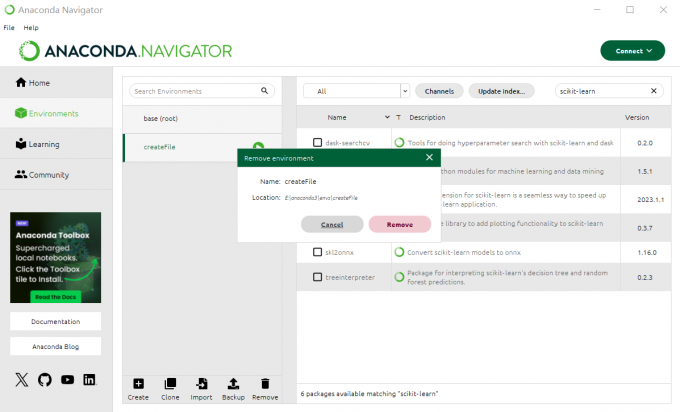Click version 0.2.0 of dask-searchcv
This screenshot has height=412, width=680.
click(x=645, y=143)
